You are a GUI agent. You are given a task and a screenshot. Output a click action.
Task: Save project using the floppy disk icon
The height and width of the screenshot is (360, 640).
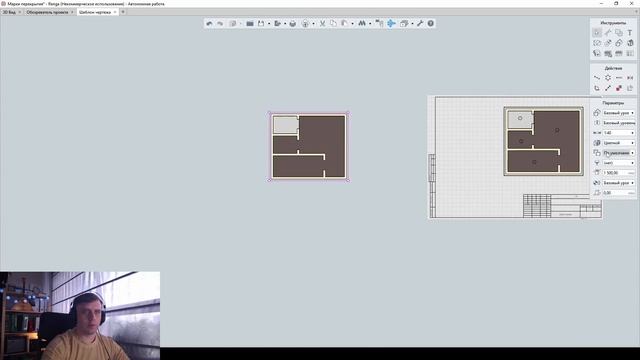click(261, 24)
